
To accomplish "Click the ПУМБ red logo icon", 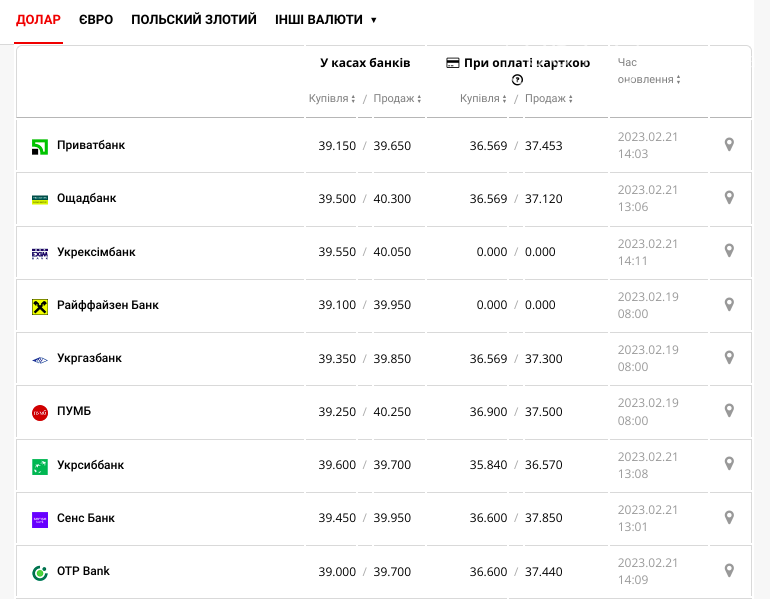I will click(x=40, y=413).
